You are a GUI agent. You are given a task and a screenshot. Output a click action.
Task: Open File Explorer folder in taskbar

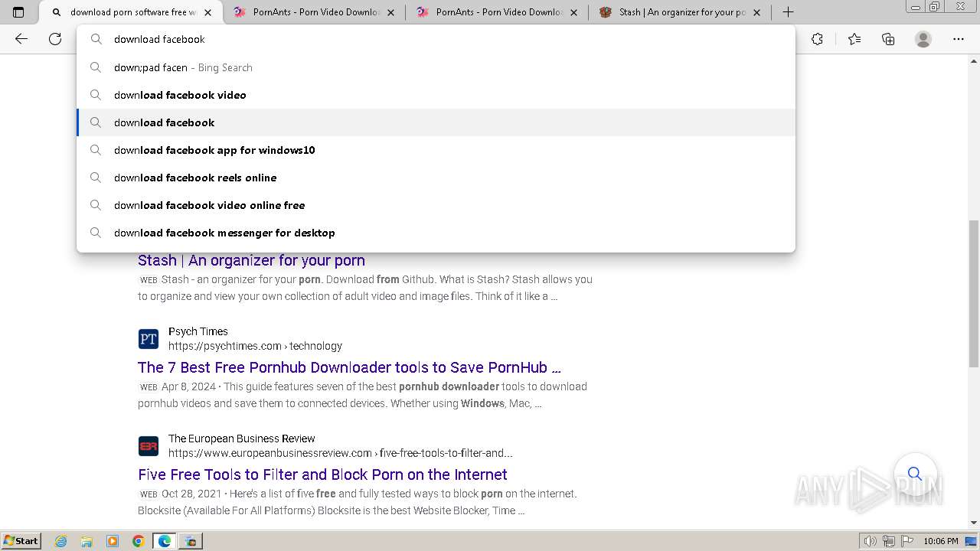pos(87,541)
